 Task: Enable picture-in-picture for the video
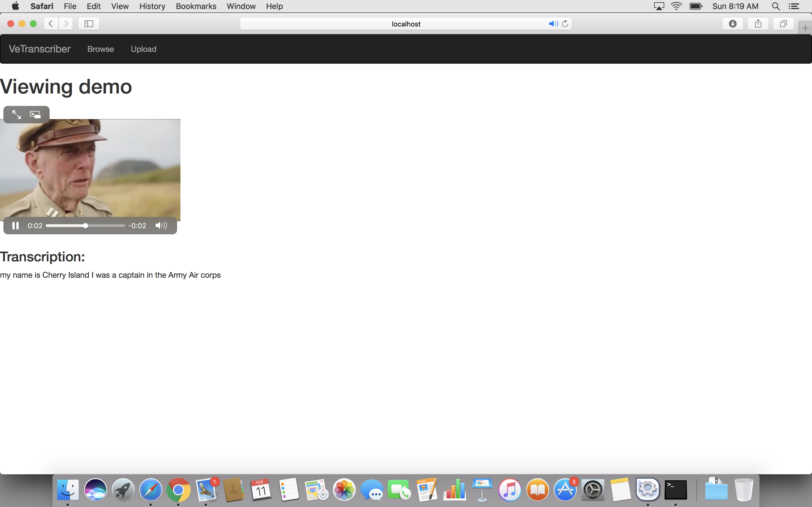[x=35, y=115]
